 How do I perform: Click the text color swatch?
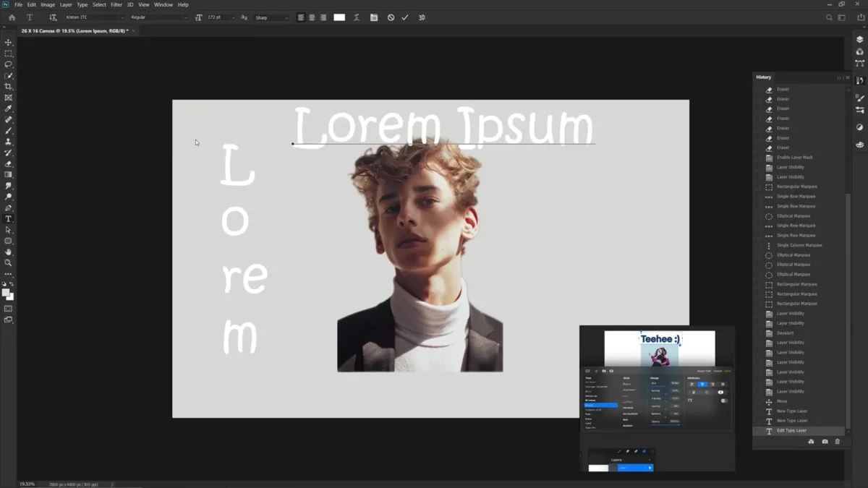(339, 17)
